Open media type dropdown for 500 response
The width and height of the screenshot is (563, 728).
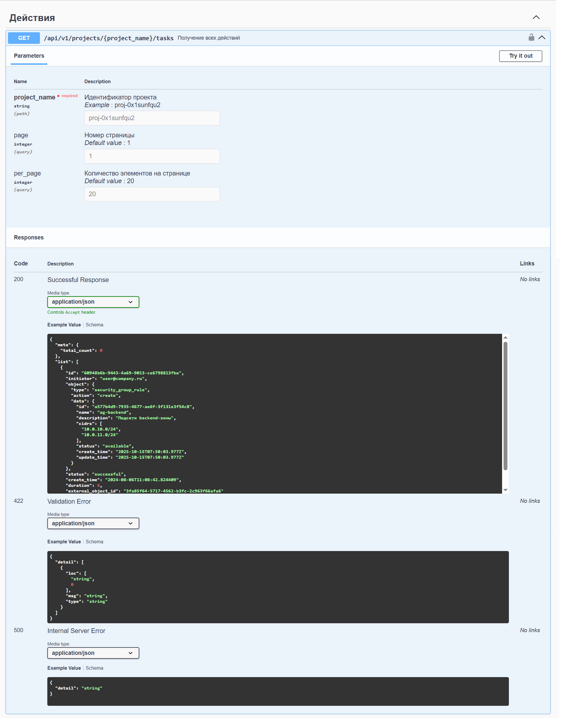(x=93, y=653)
